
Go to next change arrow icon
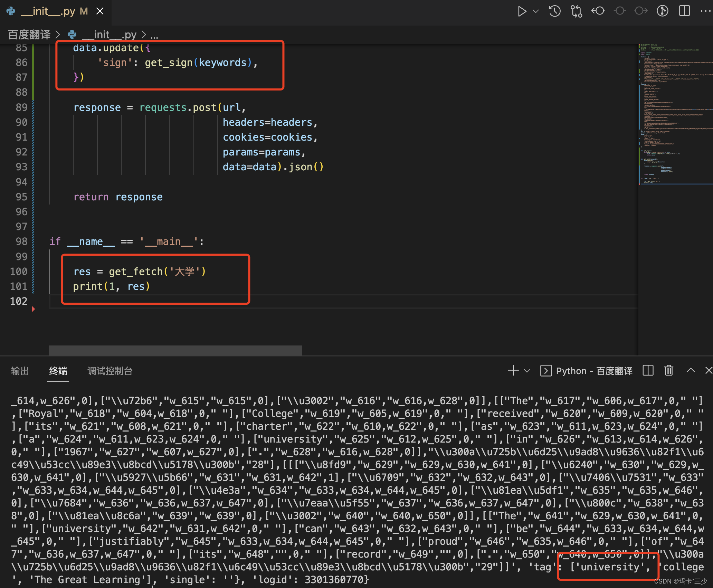pyautogui.click(x=641, y=11)
